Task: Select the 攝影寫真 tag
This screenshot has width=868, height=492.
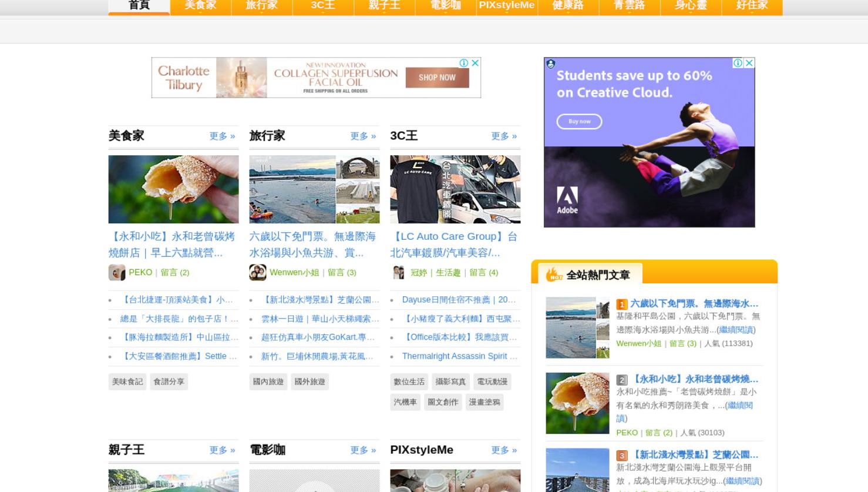Action: pos(450,382)
